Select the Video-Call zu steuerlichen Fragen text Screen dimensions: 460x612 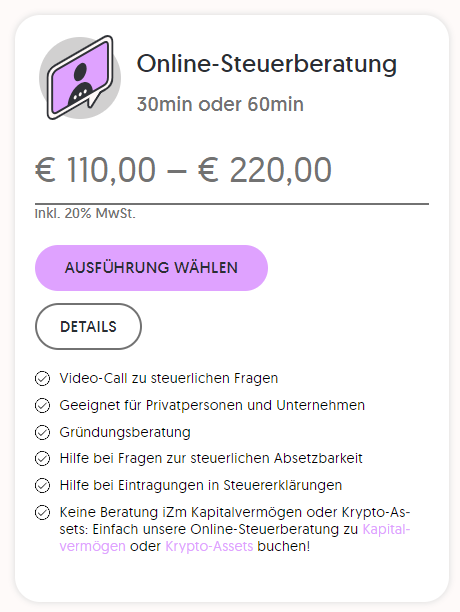coord(169,378)
